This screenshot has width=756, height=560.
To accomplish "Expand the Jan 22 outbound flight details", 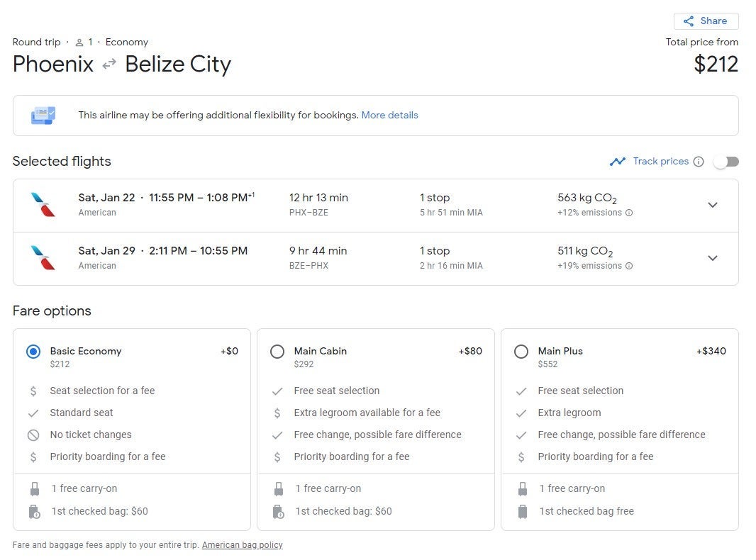I will click(x=712, y=205).
